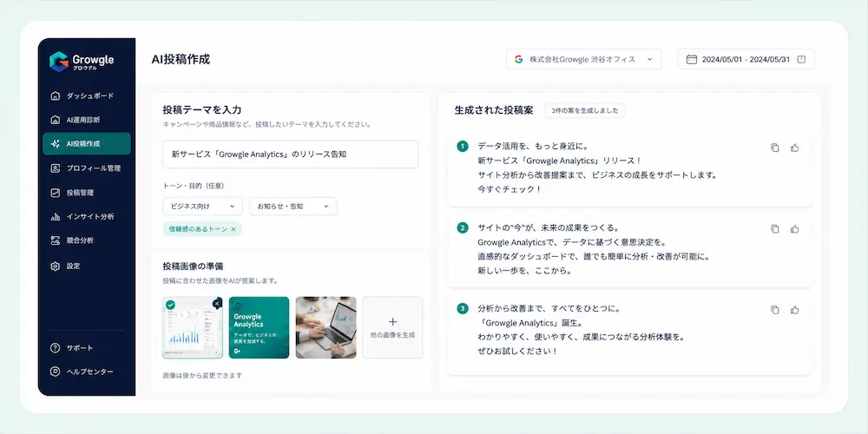
Task: Click the info icon beside date range
Action: (x=801, y=59)
